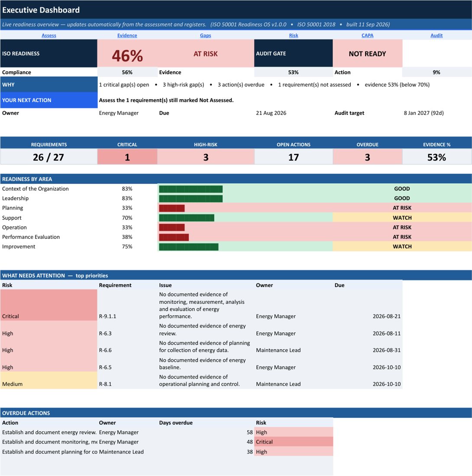Open the Assess link
The width and height of the screenshot is (472, 476).
click(x=48, y=35)
